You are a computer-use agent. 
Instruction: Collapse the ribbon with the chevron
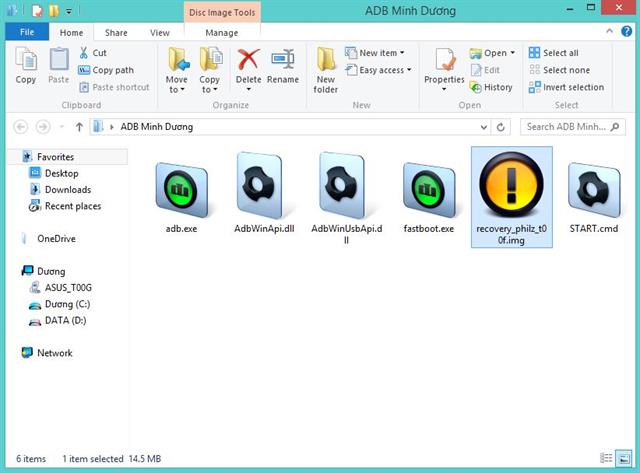pyautogui.click(x=609, y=31)
